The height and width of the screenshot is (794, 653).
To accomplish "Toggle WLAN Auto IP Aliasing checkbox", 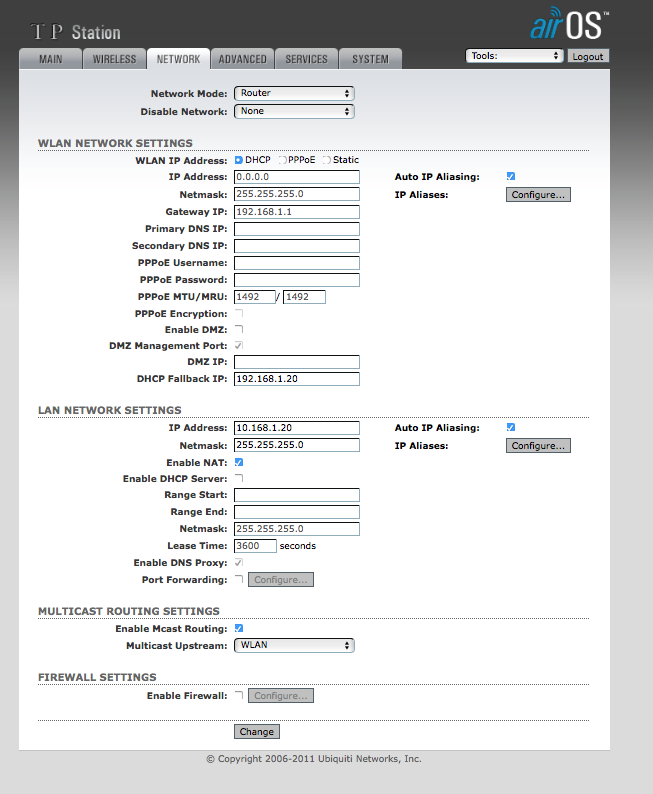I will coord(511,176).
